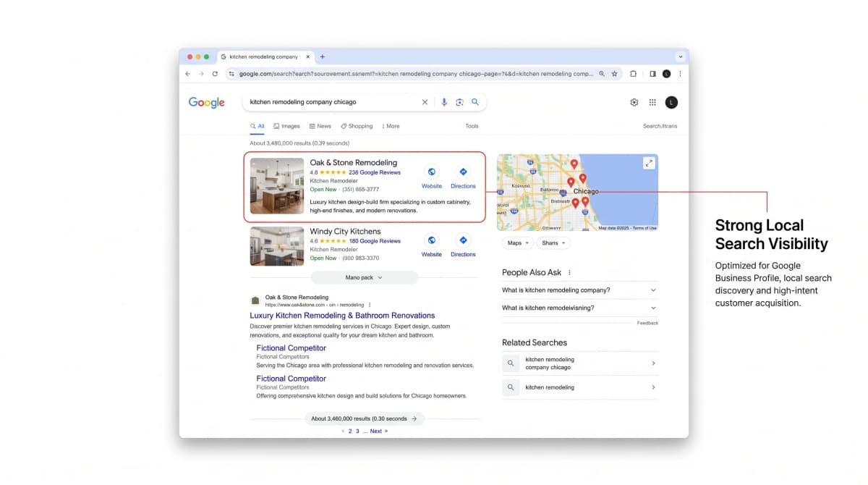
Task: Click Oak & Stone phone number (351) 888-3777
Action: click(360, 190)
